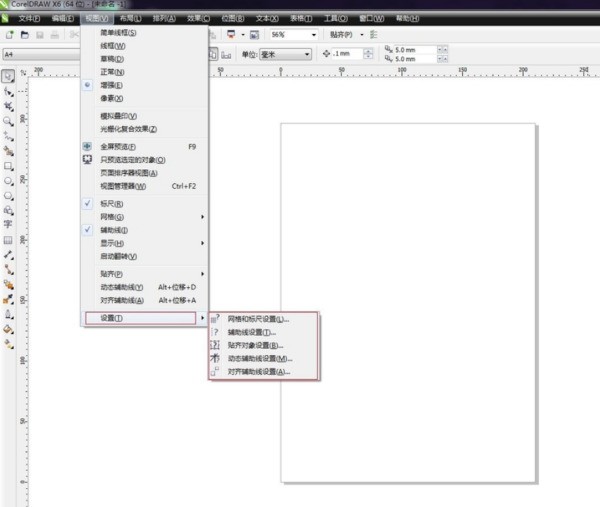Click the Open folder icon in toolbar
600x507 pixels.
click(x=24, y=34)
